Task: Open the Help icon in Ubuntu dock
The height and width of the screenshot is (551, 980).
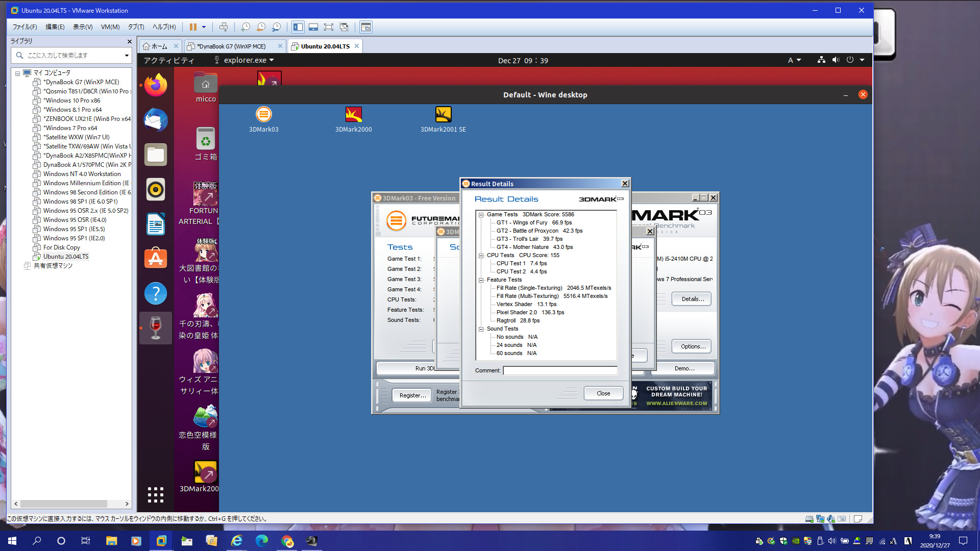Action: click(x=156, y=293)
